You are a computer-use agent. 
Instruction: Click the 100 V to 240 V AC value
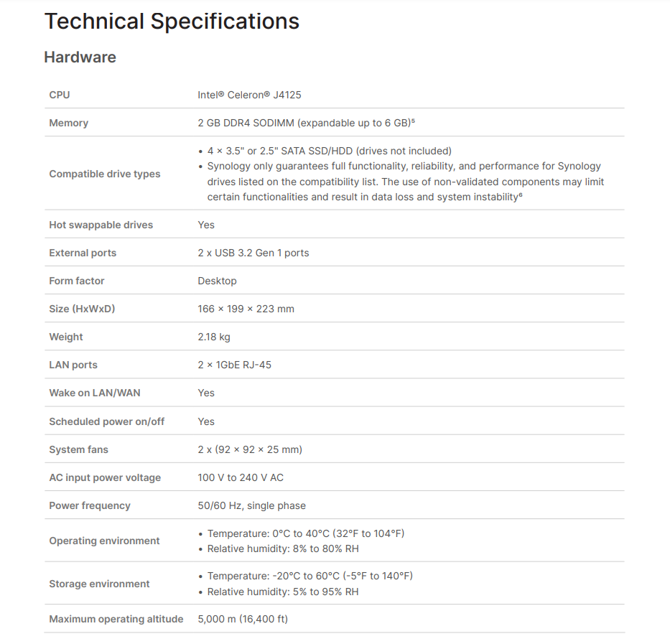point(241,477)
